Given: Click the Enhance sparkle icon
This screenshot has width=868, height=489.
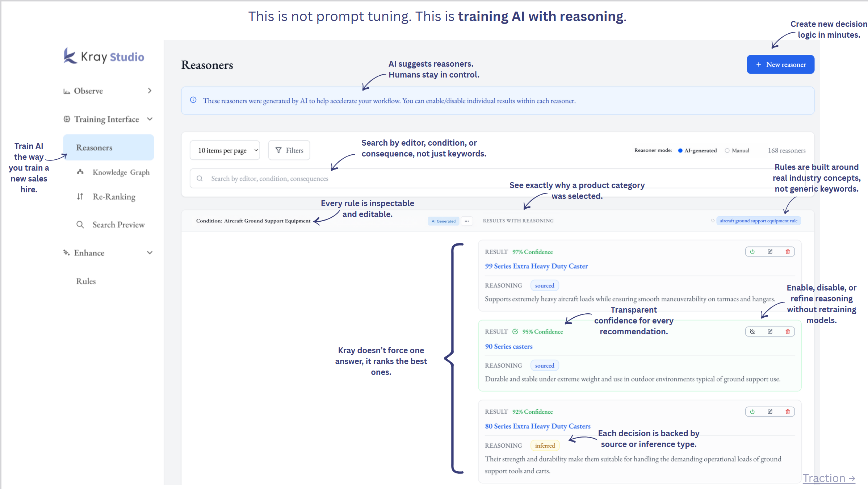Looking at the screenshot, I should click(66, 252).
